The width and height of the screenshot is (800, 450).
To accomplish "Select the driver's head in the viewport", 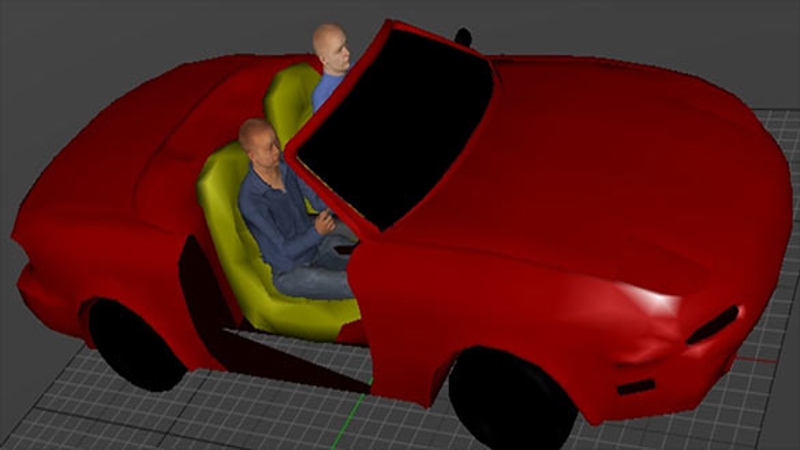I will (258, 141).
